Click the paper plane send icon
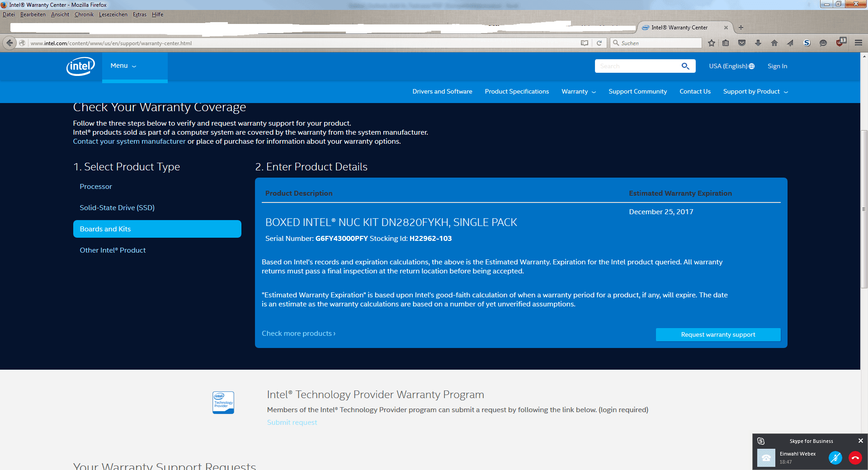Image resolution: width=868 pixels, height=470 pixels. (790, 43)
